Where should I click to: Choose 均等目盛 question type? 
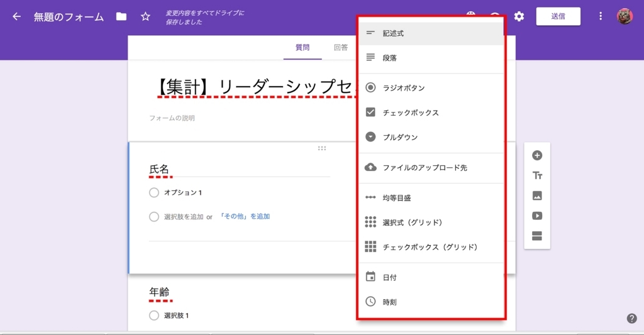pyautogui.click(x=431, y=198)
